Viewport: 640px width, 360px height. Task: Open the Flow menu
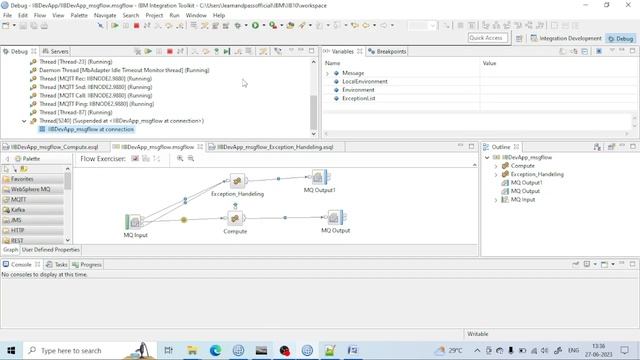coord(40,15)
